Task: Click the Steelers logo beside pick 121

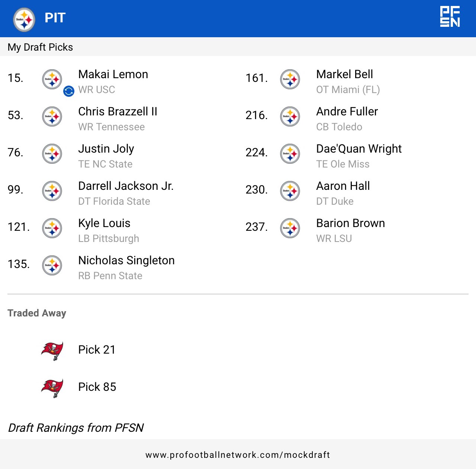Action: pyautogui.click(x=52, y=228)
